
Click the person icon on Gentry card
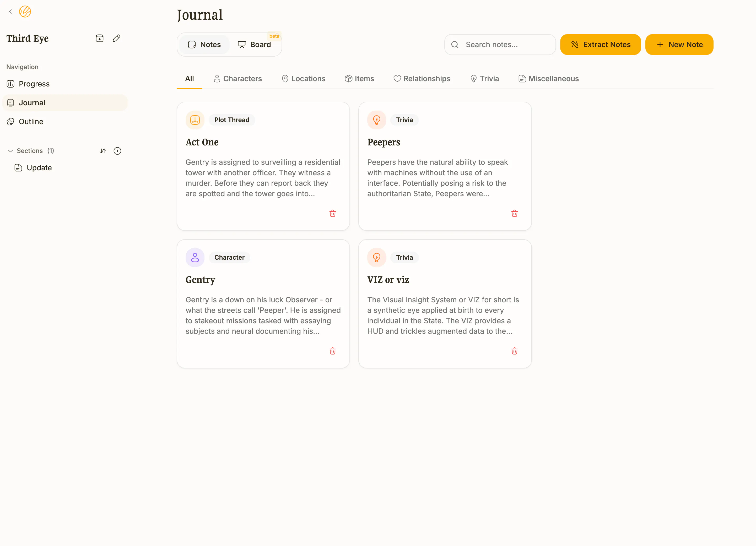pyautogui.click(x=195, y=258)
